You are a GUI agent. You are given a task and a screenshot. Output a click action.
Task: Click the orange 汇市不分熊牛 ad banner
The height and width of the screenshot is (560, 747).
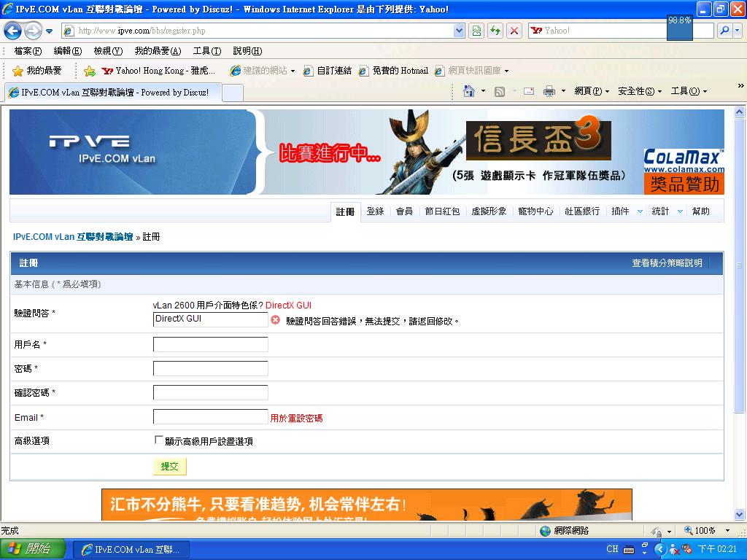click(x=367, y=505)
